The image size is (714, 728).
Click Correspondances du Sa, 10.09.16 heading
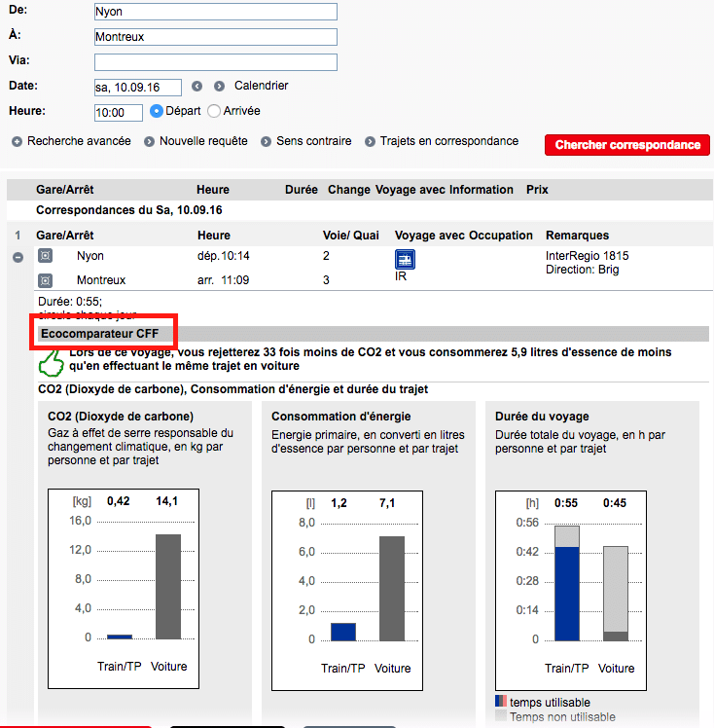click(x=129, y=210)
